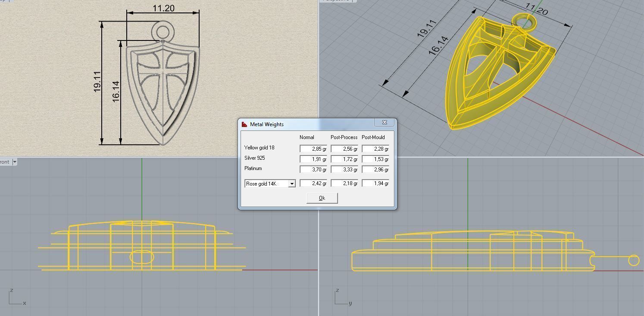Open the Rose gold 14K metal dropdown

pyautogui.click(x=291, y=183)
